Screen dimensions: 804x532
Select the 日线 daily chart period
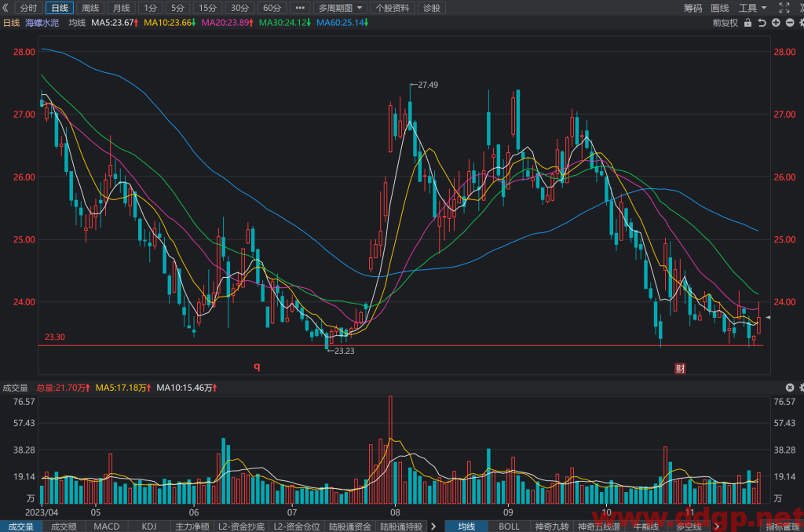(x=60, y=8)
